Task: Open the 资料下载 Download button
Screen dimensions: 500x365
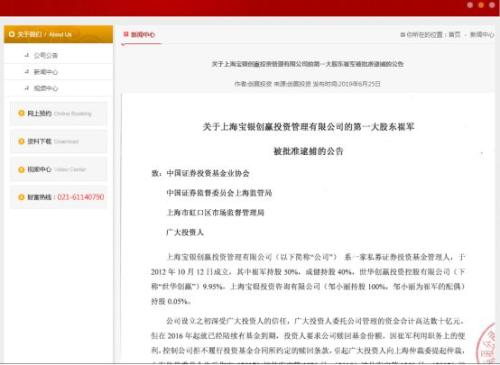Action: 59,141
